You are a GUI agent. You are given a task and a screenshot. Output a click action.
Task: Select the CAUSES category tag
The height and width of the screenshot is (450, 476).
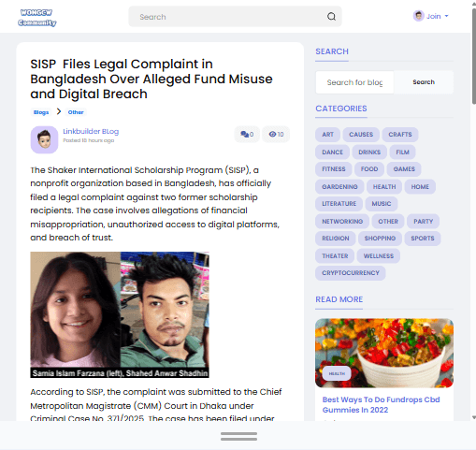coord(361,135)
